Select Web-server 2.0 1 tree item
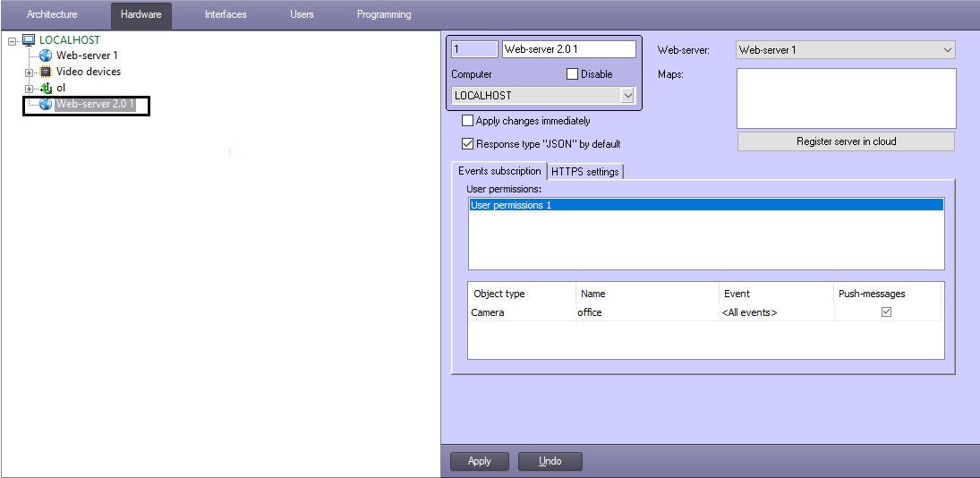Screen dimensions: 980x478 pyautogui.click(x=95, y=105)
